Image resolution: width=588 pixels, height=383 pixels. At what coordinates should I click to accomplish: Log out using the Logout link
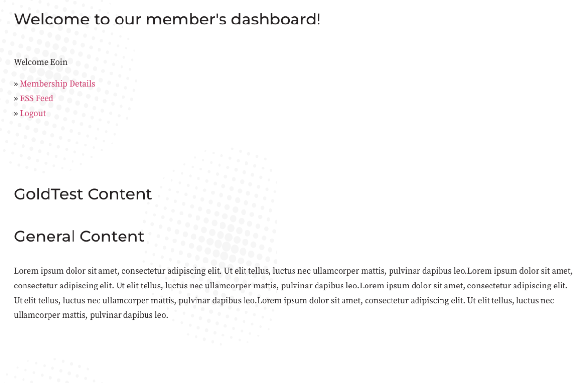pyautogui.click(x=32, y=113)
